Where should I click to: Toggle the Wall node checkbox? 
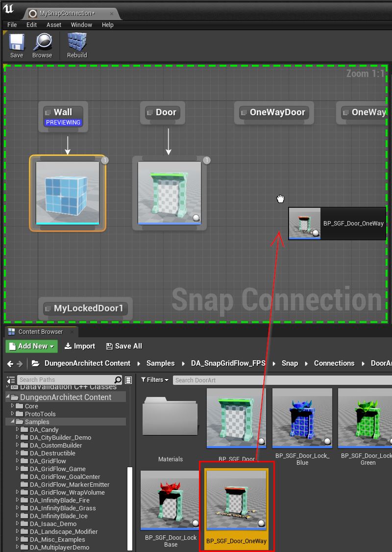[48, 113]
